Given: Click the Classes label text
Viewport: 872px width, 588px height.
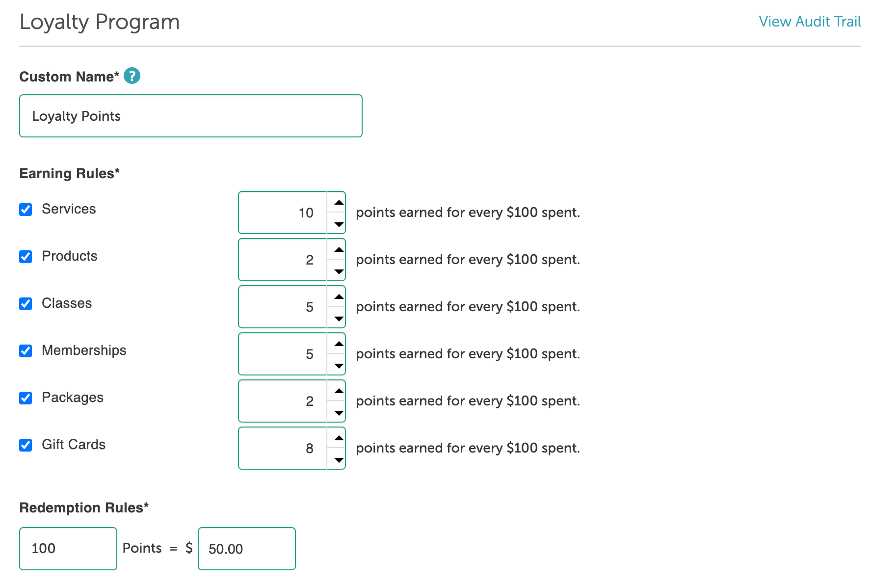Looking at the screenshot, I should [67, 303].
